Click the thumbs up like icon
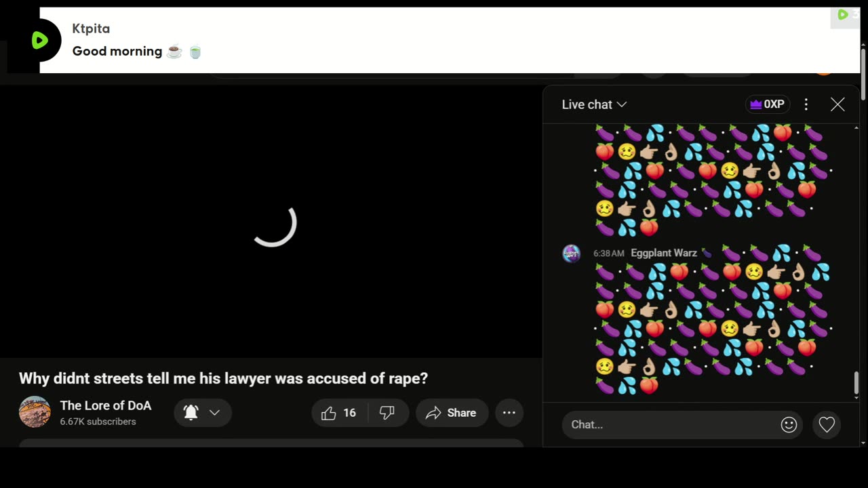Image resolution: width=868 pixels, height=488 pixels. click(x=329, y=413)
